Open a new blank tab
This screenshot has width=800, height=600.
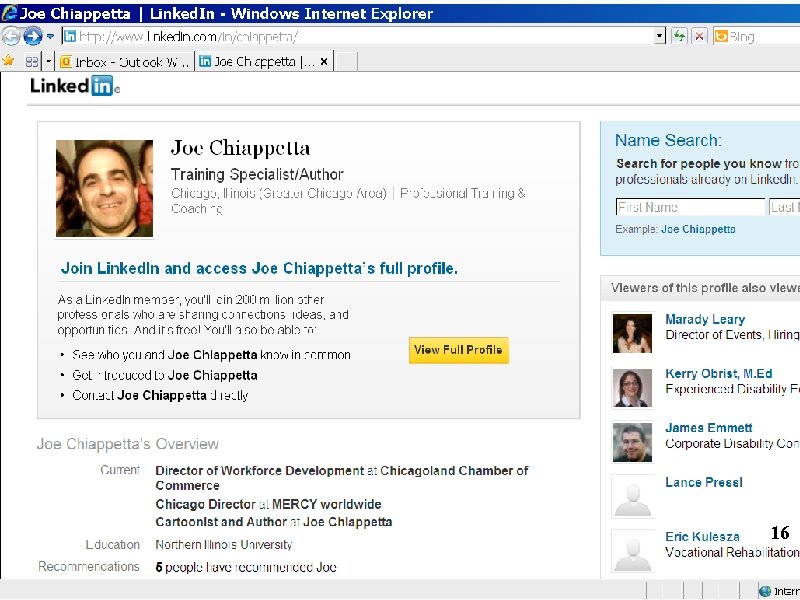346,62
